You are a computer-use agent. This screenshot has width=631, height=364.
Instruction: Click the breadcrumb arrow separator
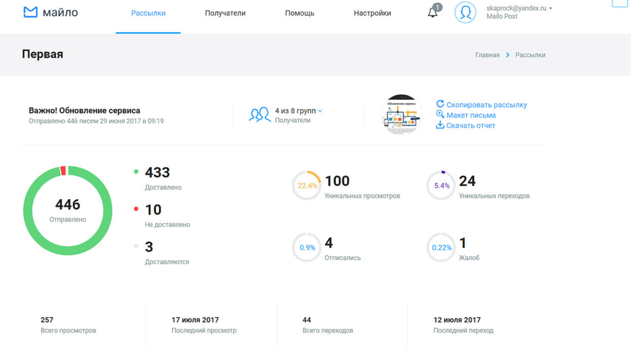508,55
